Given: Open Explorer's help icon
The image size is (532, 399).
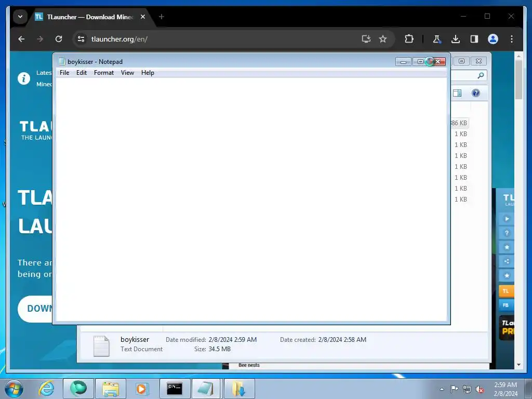Looking at the screenshot, I should pos(476,93).
